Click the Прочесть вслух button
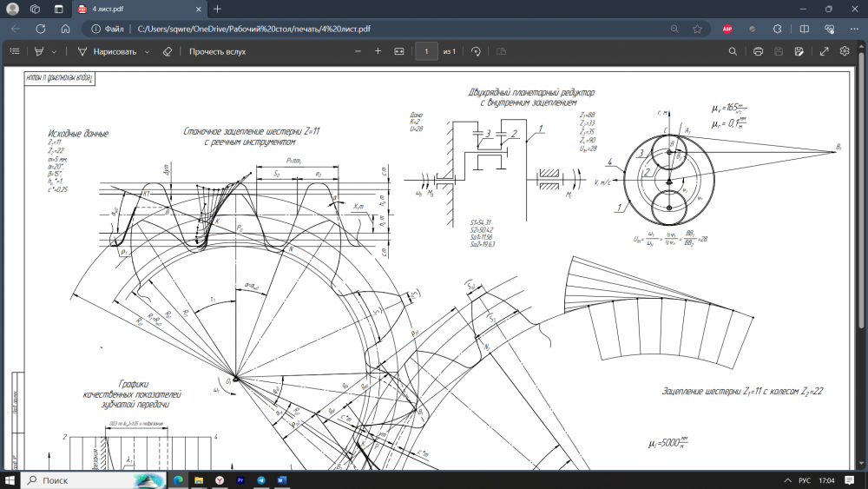The image size is (868, 489). coord(217,51)
